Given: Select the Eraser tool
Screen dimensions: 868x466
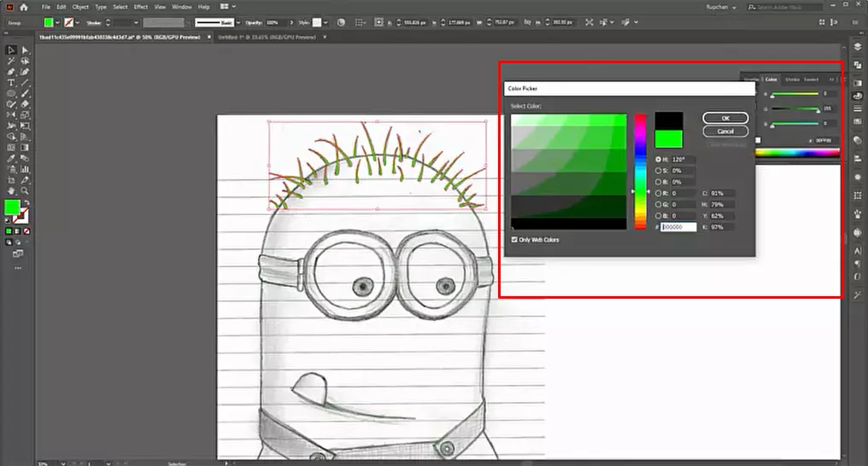Looking at the screenshot, I should coord(25,104).
